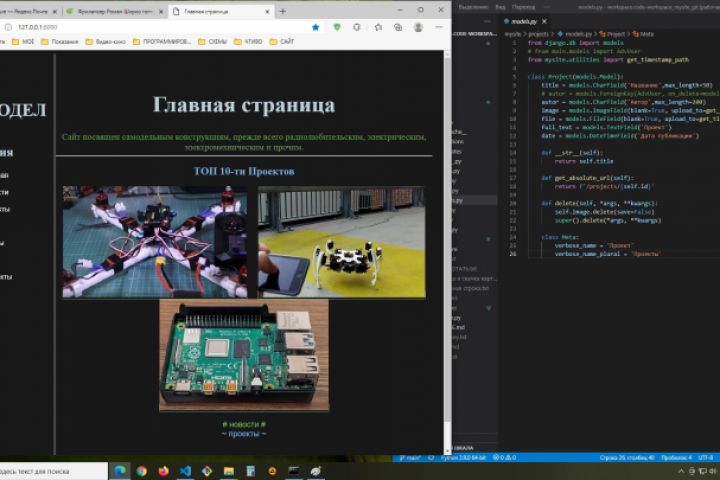The height and width of the screenshot is (480, 720).
Task: Switch to the Яндекс Почта browser tab
Action: coord(27,11)
